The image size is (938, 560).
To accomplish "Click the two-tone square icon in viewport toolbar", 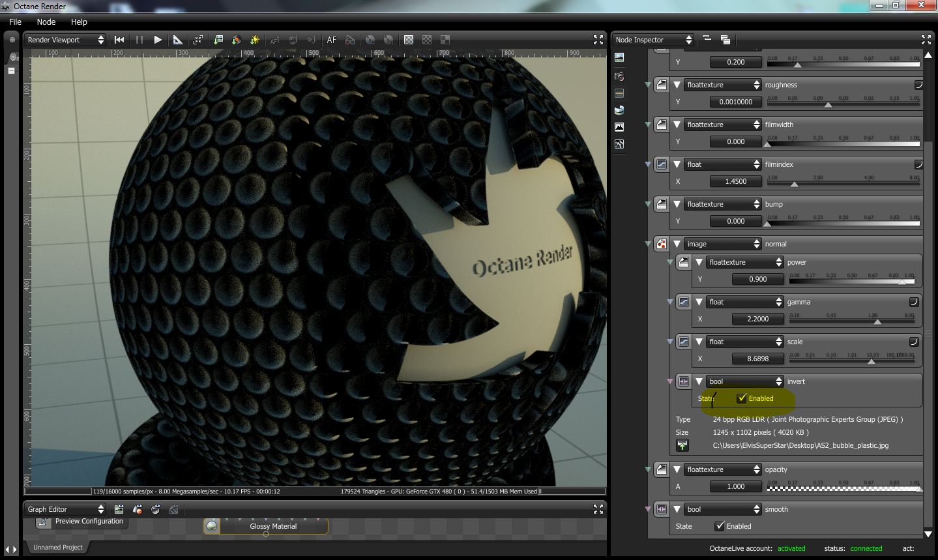I will [x=445, y=40].
